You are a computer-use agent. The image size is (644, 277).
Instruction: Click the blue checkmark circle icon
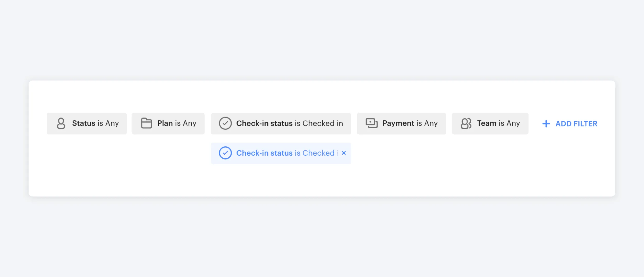coord(225,153)
